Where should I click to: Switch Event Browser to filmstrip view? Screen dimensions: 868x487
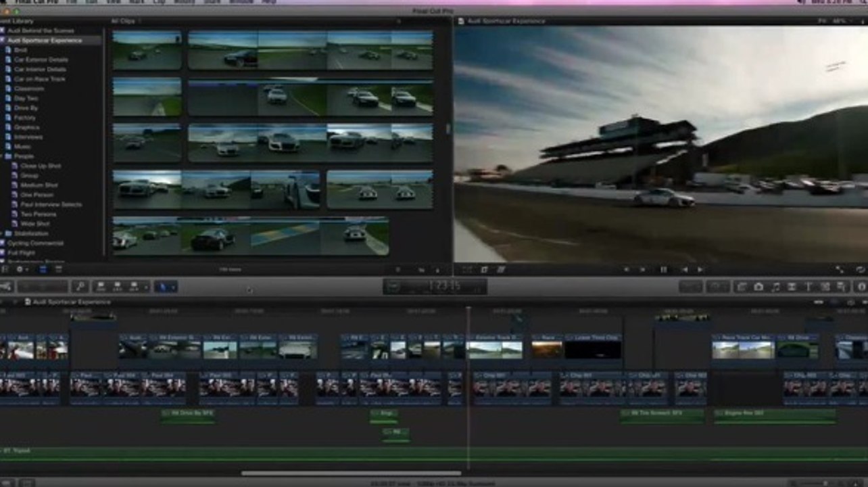pos(42,269)
